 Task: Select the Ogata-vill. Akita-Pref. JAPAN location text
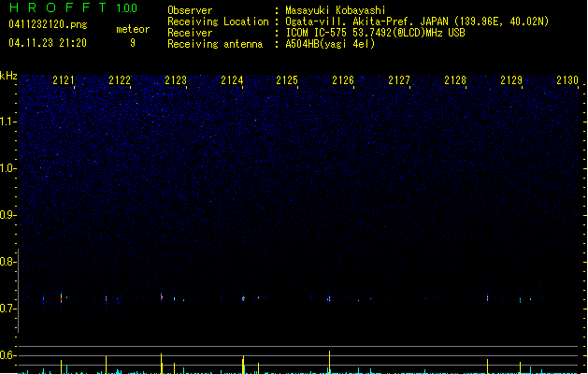(x=417, y=22)
